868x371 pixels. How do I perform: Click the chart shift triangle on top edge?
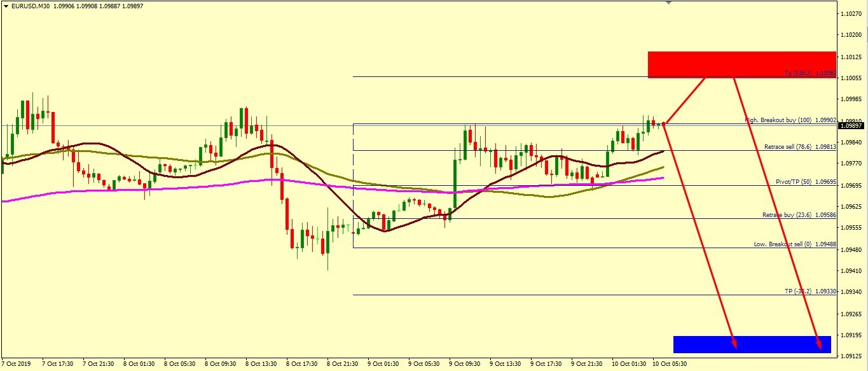[668, 3]
